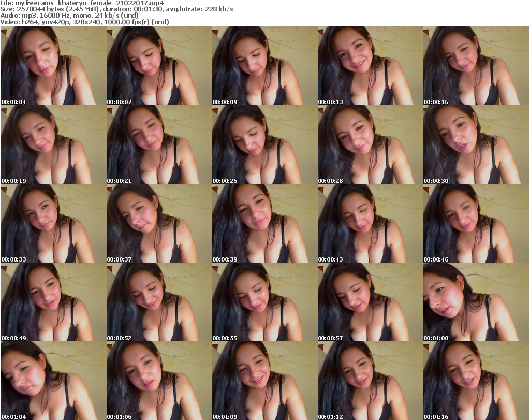
Task: Pick the frame marked 00:00:57
Action: (x=371, y=302)
